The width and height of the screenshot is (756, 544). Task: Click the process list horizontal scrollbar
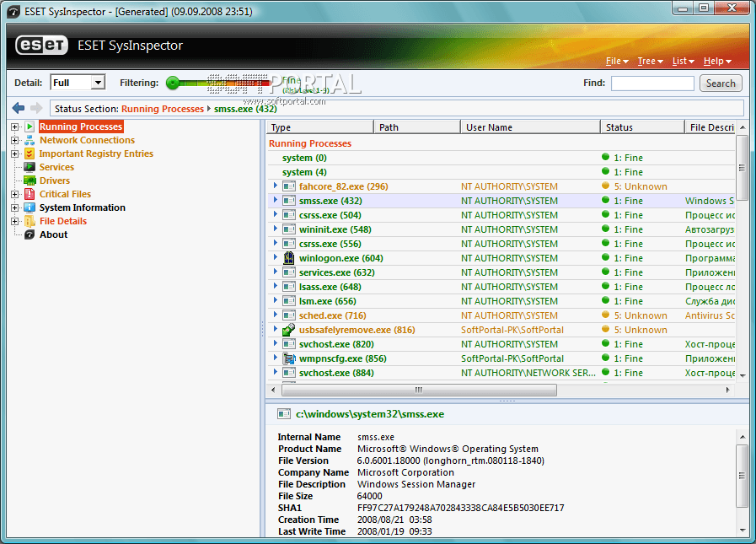coord(419,390)
